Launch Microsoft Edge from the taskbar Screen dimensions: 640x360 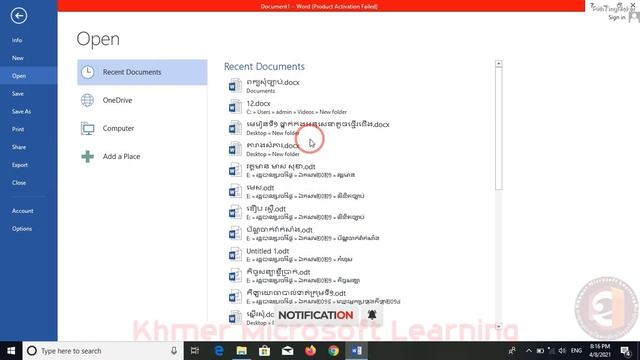[x=219, y=351]
